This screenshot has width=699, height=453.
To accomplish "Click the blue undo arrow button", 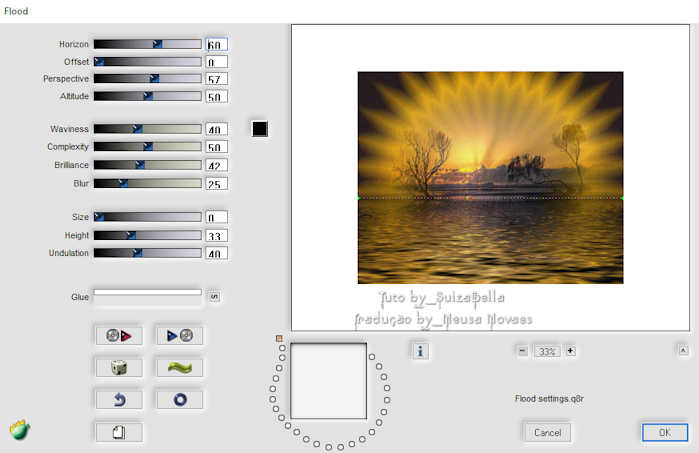I will (119, 400).
